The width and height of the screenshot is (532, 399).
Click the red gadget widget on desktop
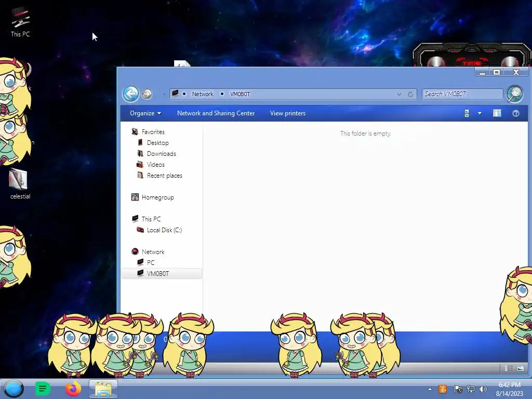(x=472, y=55)
